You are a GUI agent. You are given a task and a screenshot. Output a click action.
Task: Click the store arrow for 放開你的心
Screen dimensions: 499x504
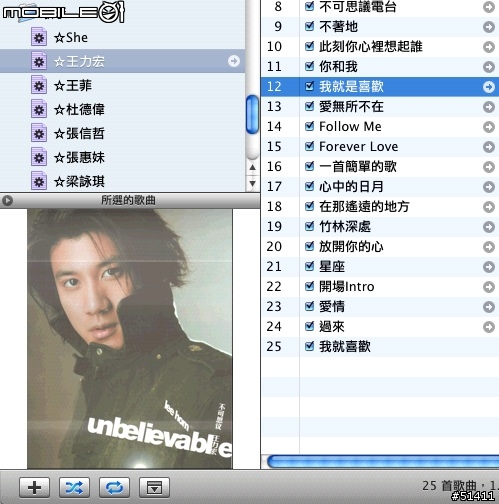(x=489, y=247)
